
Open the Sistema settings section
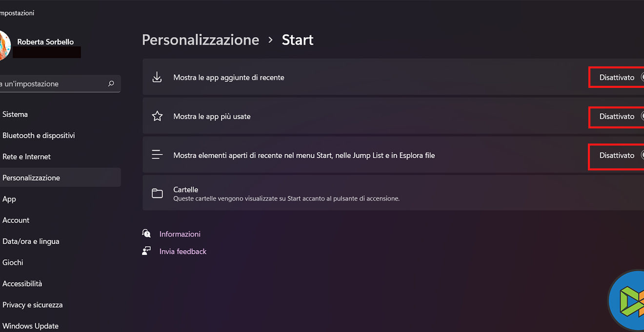coord(15,114)
